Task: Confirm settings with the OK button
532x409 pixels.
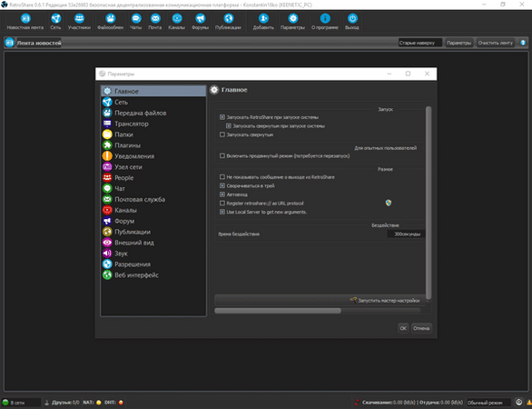Action: point(403,328)
